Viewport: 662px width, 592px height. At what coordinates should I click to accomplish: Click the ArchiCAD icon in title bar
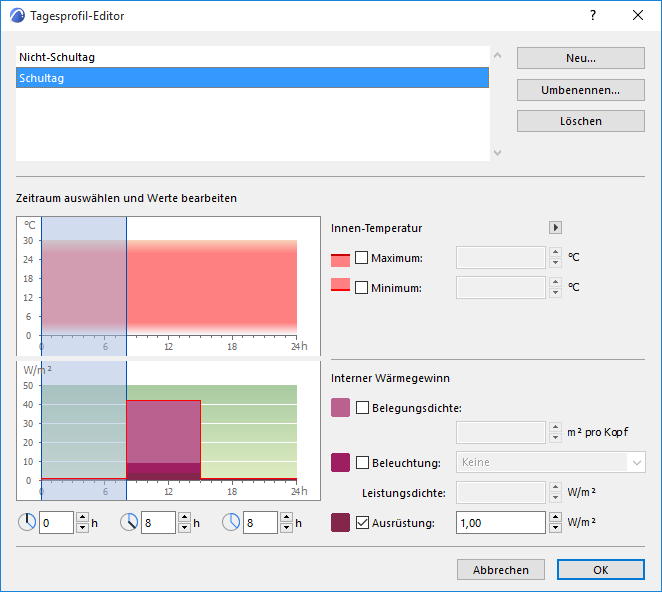[15, 16]
